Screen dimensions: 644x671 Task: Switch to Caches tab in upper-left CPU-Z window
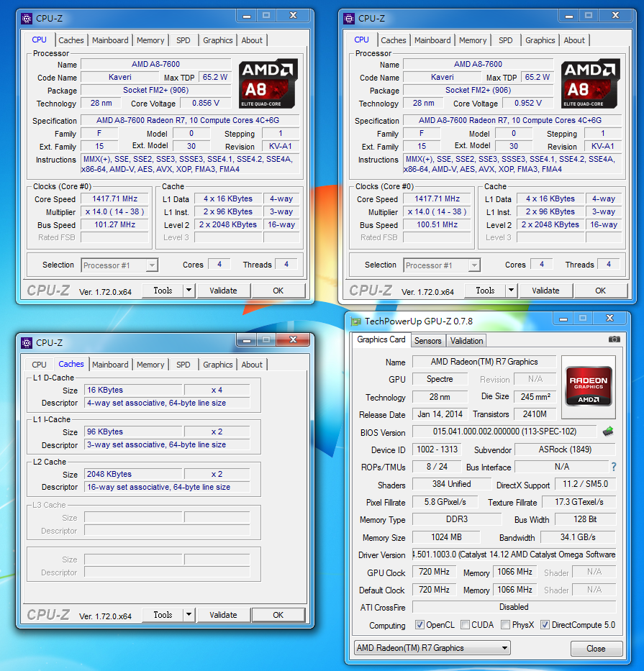[x=71, y=40]
